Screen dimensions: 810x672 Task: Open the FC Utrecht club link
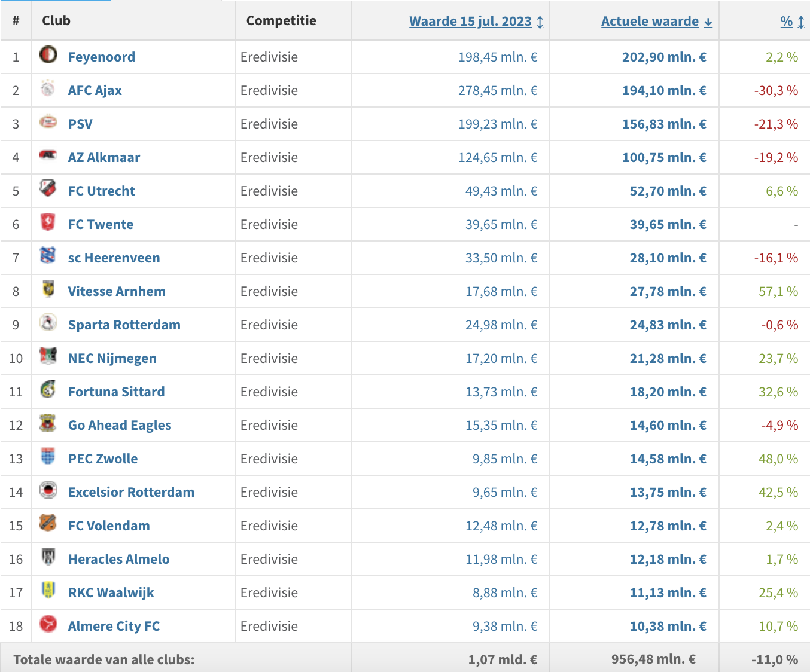click(x=101, y=191)
